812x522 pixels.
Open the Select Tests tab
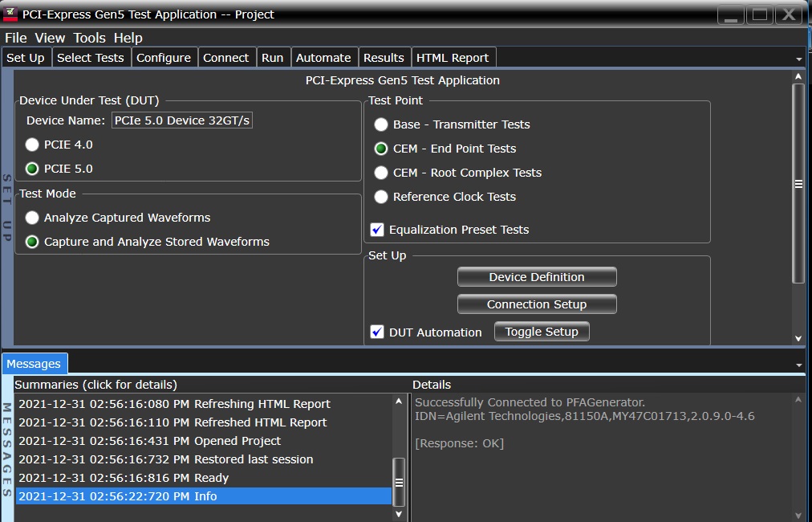pyautogui.click(x=91, y=58)
